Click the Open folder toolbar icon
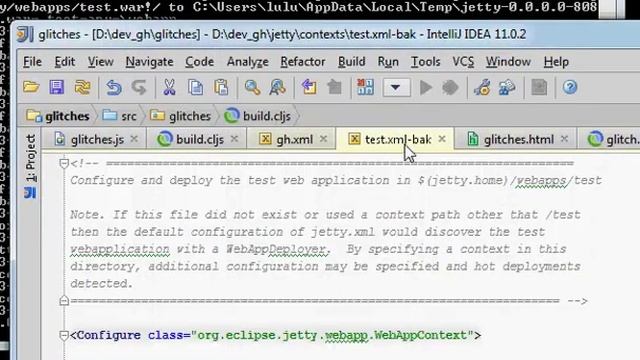640x360 pixels. pos(31,87)
